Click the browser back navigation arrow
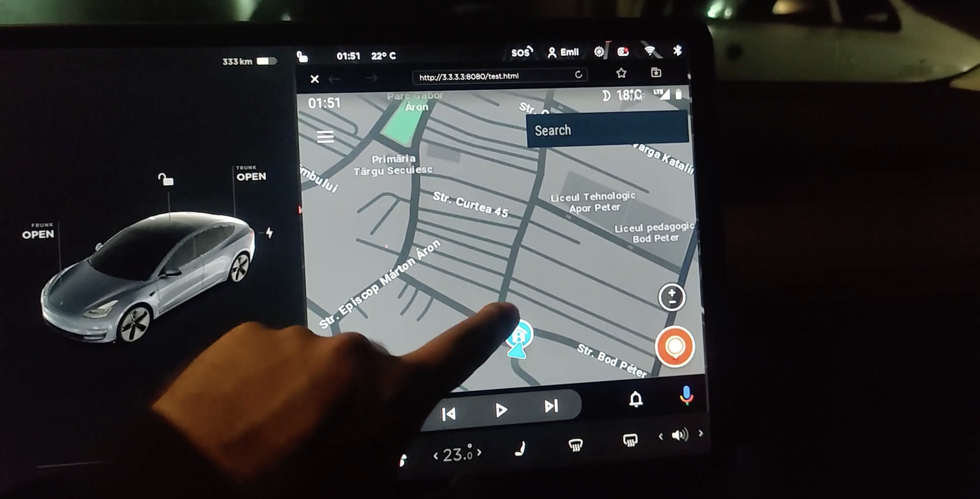Screen dimensions: 980x499 (x=338, y=78)
